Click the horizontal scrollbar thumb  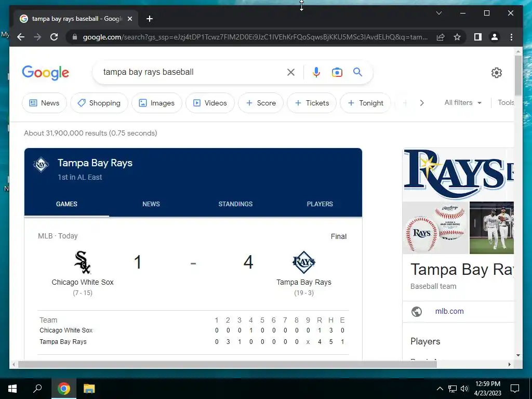click(x=228, y=364)
